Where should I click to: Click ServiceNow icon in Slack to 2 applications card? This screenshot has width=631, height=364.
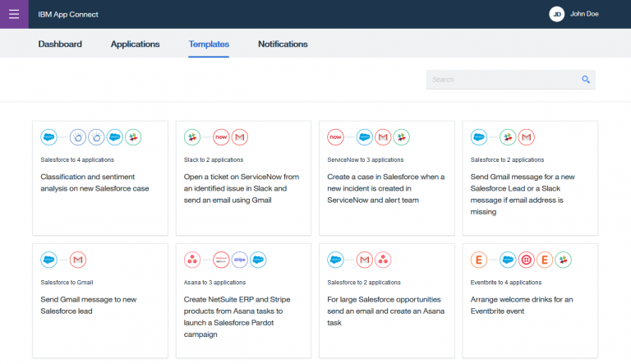click(221, 137)
